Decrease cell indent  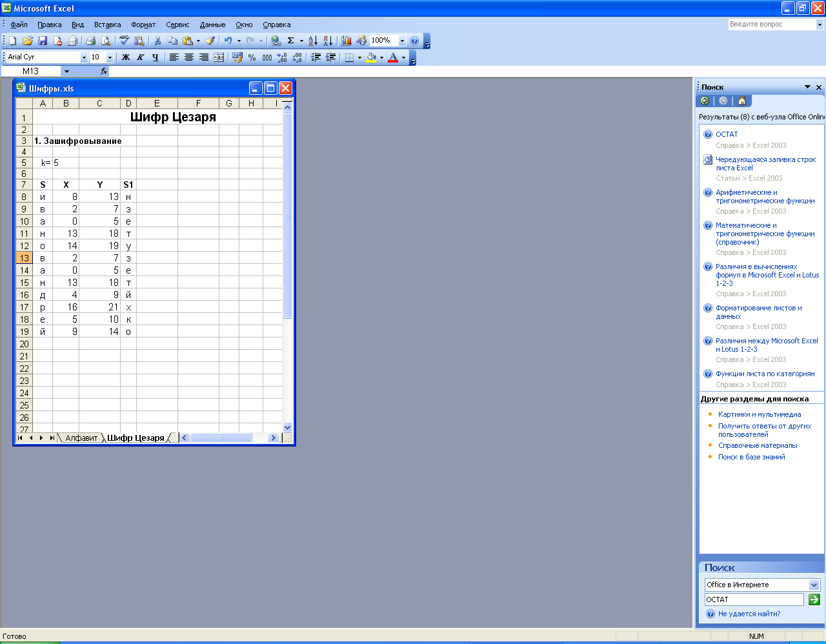pos(316,57)
